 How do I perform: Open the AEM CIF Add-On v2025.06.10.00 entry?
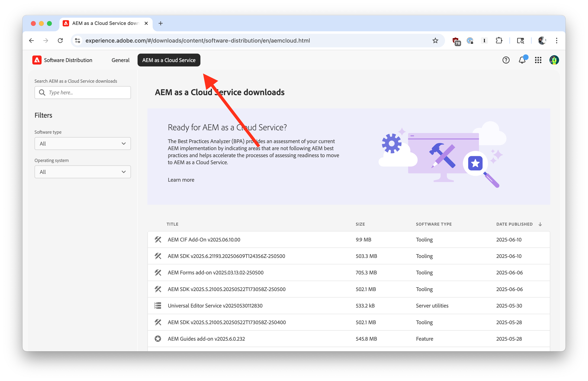[x=204, y=239]
